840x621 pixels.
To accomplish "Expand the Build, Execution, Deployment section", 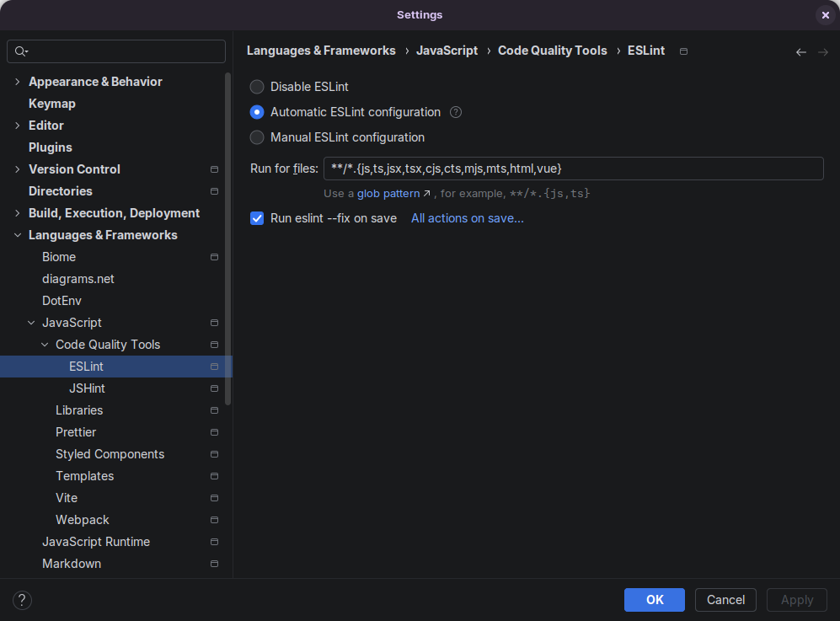I will click(x=16, y=213).
